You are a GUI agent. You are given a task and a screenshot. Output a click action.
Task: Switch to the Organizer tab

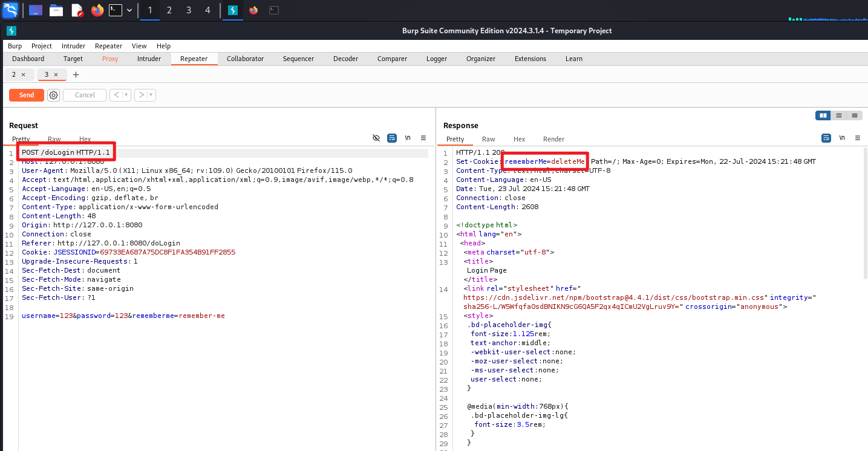481,59
